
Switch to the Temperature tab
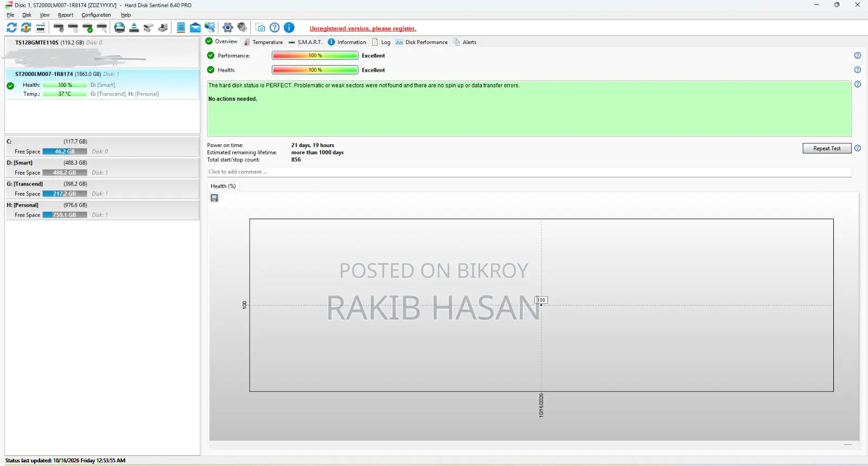pyautogui.click(x=264, y=42)
